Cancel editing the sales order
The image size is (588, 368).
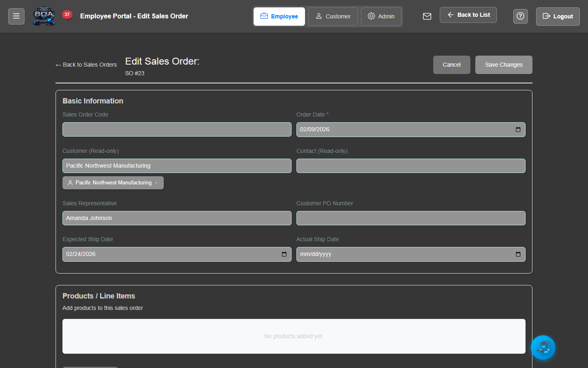pyautogui.click(x=451, y=65)
